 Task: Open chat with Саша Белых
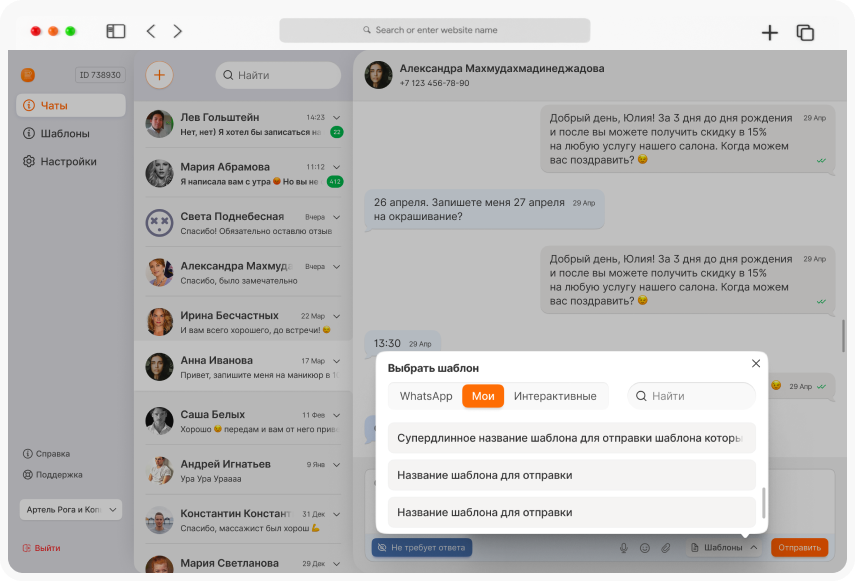point(243,421)
